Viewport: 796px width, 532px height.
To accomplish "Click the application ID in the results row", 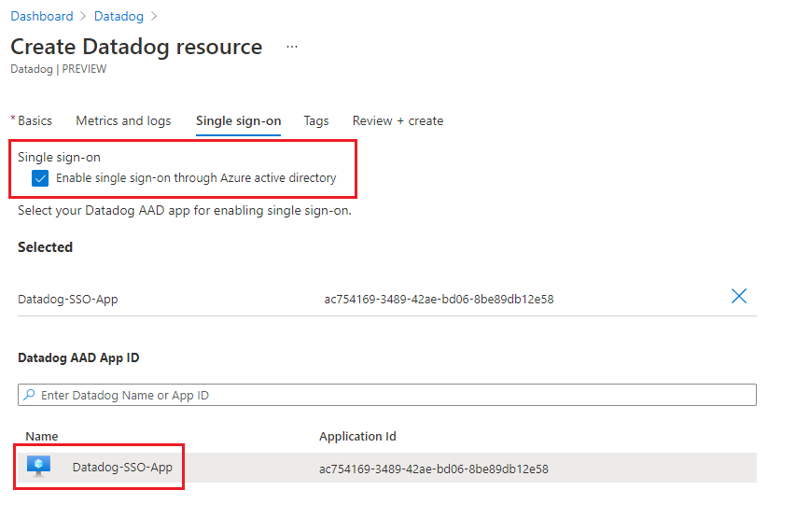I will pyautogui.click(x=433, y=469).
